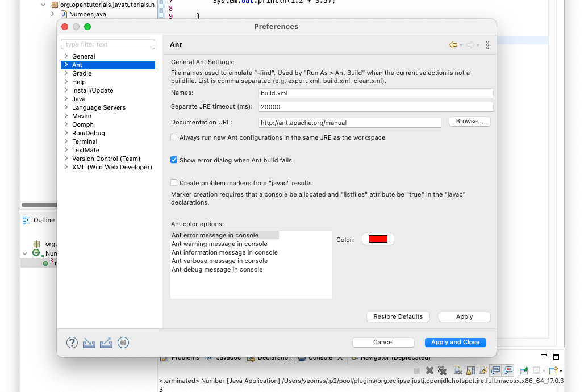Enable Always run new Ant configurations in same JRE
Image resolution: width=584 pixels, height=392 pixels.
174,137
